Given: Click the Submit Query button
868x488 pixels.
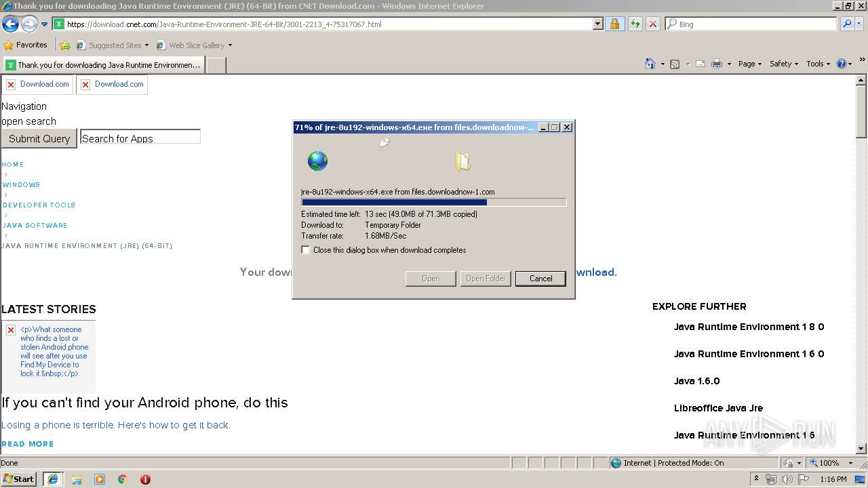Looking at the screenshot, I should (39, 138).
